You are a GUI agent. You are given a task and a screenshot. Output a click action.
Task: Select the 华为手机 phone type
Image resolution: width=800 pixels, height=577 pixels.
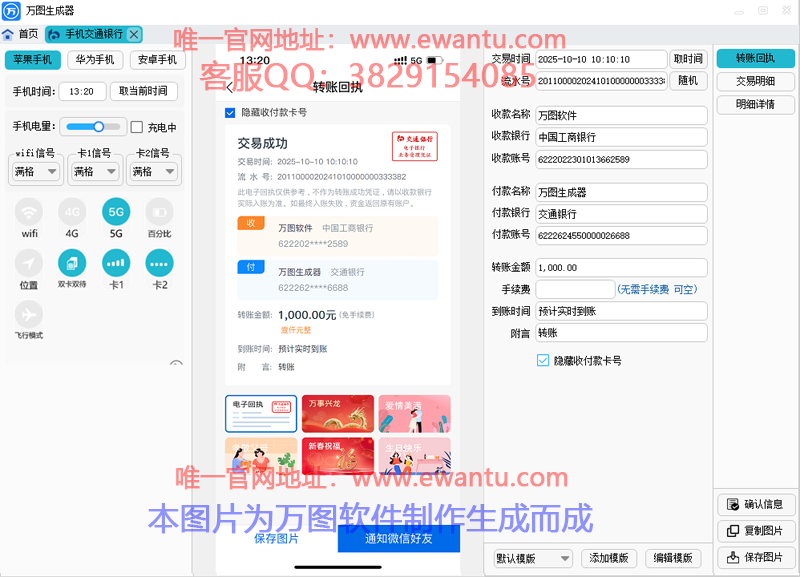[x=95, y=60]
